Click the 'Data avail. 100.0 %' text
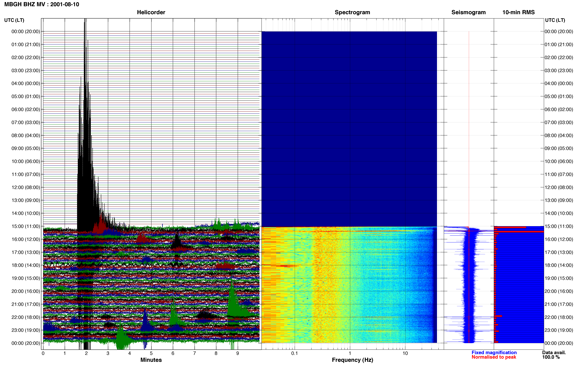This screenshot has width=588, height=368. pyautogui.click(x=554, y=355)
